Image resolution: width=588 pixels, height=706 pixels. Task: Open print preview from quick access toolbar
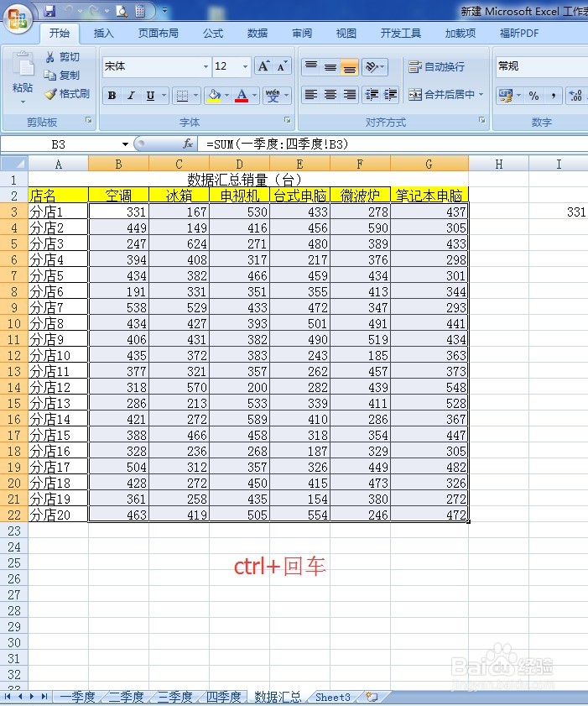[x=122, y=11]
